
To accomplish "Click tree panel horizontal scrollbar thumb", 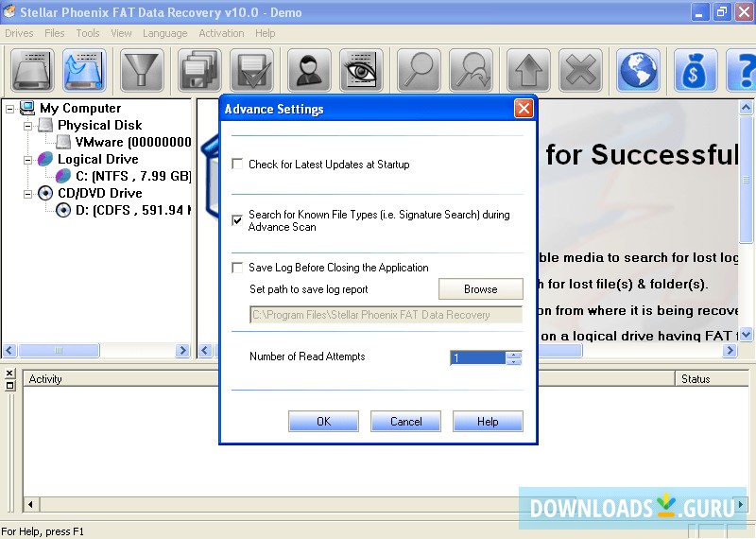I will point(59,350).
